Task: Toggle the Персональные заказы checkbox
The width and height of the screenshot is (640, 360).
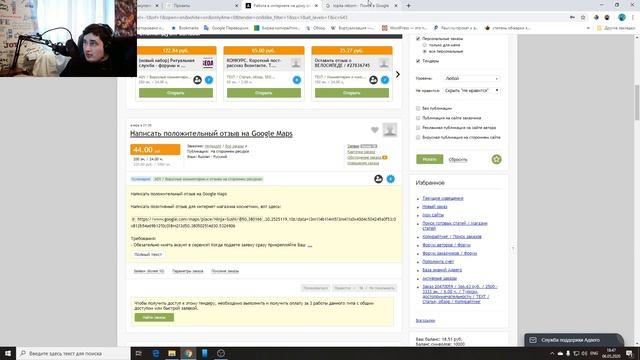Action: 418,38
